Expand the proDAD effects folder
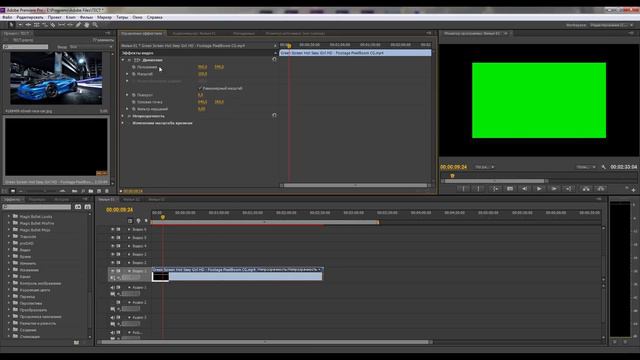This screenshot has height=360, width=640. 9,243
